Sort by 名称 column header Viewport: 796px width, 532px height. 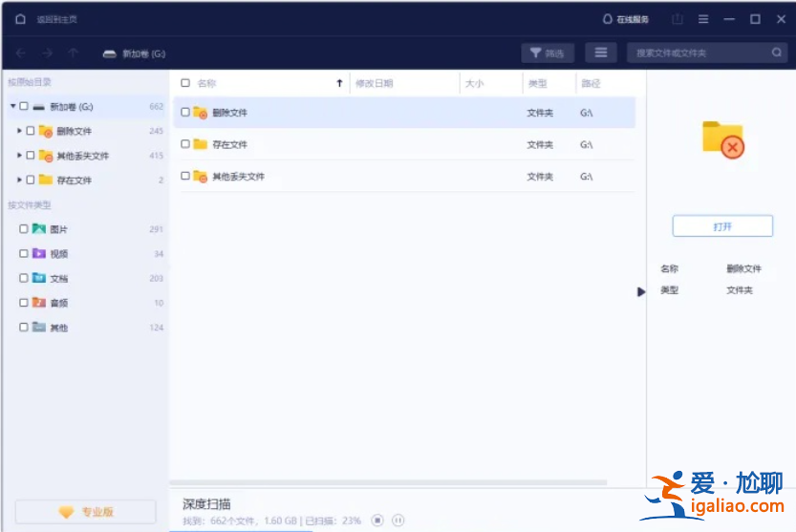point(206,83)
